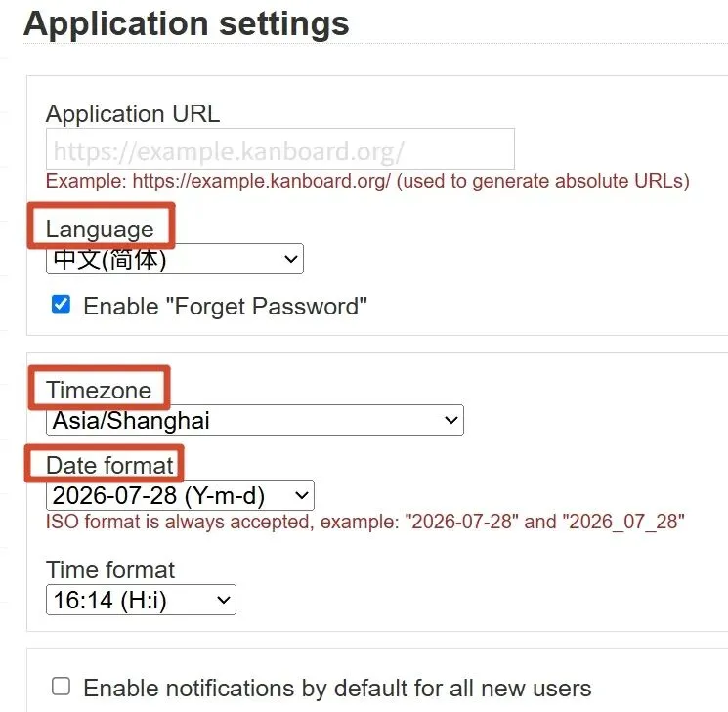Click the "Enable notifications by default" label text
Screen dimensions: 728x712
click(337, 688)
